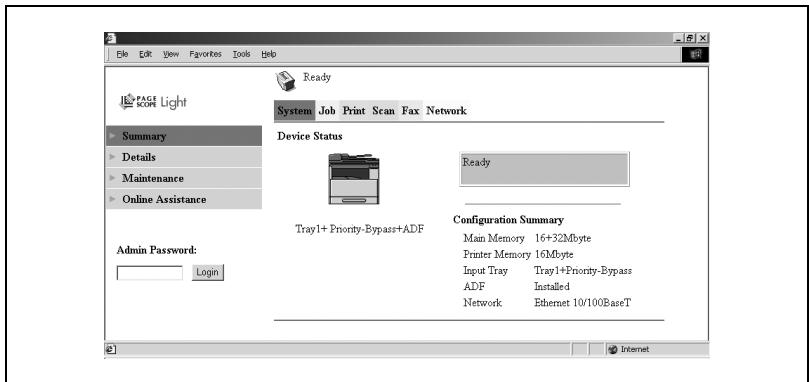Switch to the Network tab
This screenshot has width=809, height=382.
pyautogui.click(x=446, y=110)
